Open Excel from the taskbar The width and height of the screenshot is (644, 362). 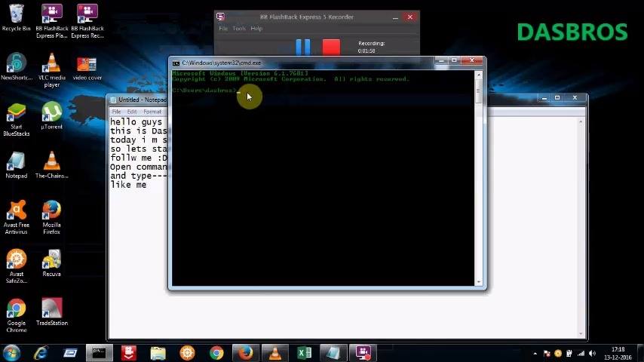[305, 353]
